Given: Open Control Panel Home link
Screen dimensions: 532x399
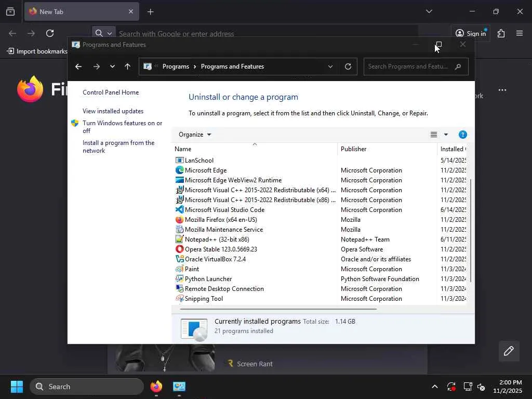Looking at the screenshot, I should coord(111,92).
